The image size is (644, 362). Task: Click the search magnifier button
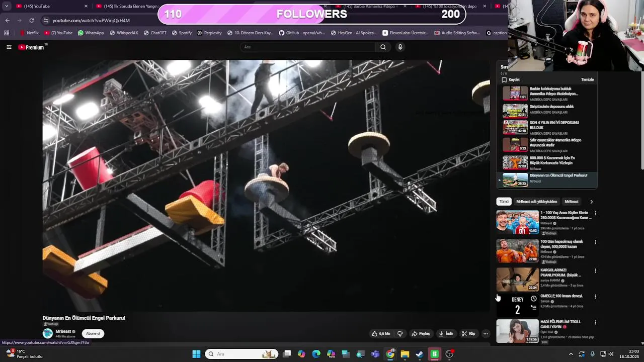click(383, 47)
